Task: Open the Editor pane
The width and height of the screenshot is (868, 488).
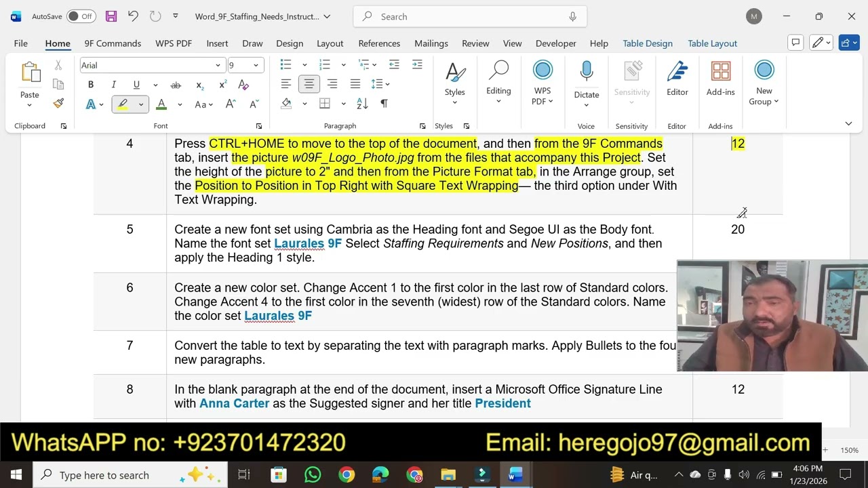Action: (677, 80)
